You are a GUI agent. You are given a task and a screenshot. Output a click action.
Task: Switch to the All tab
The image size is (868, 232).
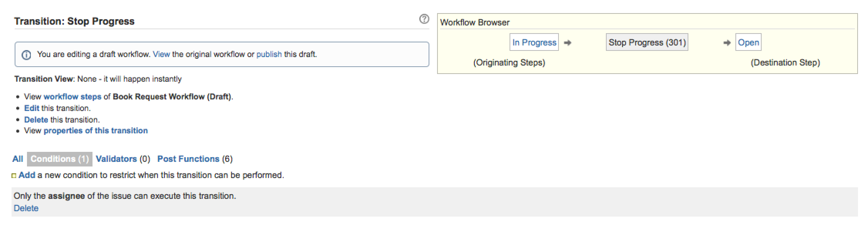(x=18, y=159)
